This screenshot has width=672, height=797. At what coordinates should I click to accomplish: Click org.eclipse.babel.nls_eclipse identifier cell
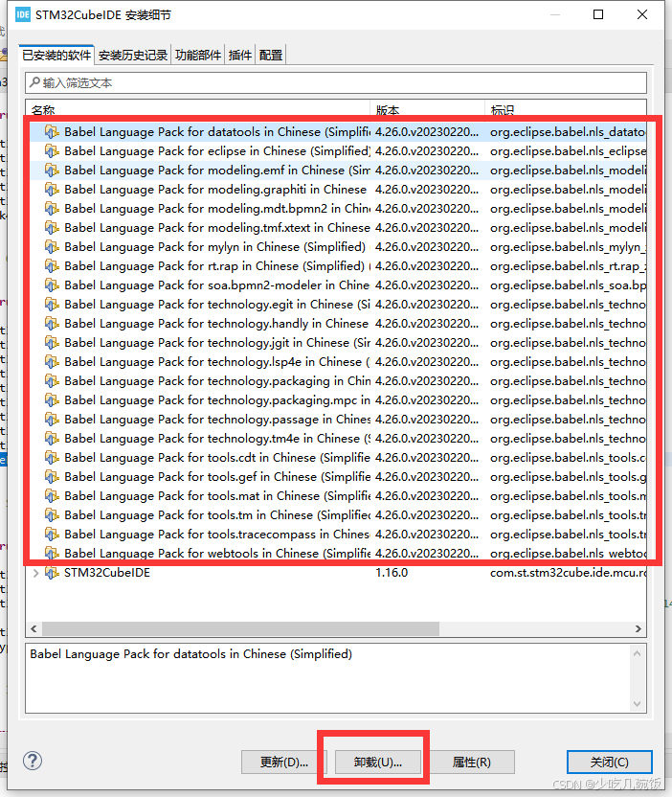click(568, 151)
